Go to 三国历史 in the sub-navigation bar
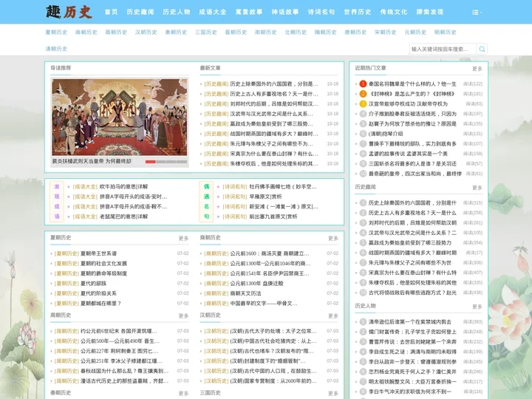 pos(206,33)
